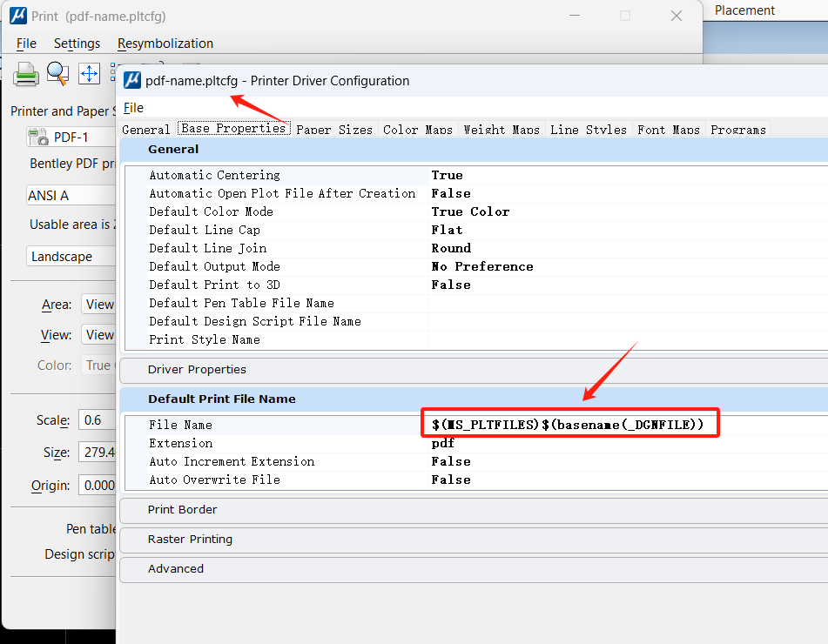
Task: Open the Landscape orientation dropdown
Action: pos(71,257)
